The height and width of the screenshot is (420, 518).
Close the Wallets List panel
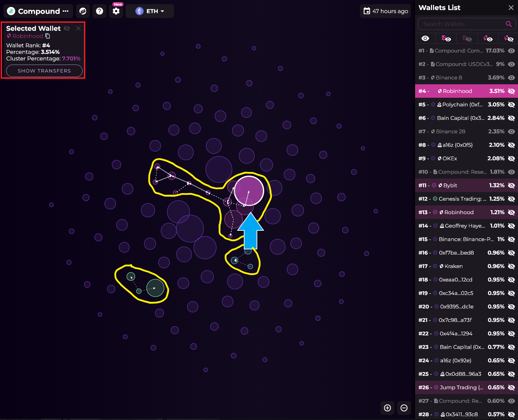511,8
